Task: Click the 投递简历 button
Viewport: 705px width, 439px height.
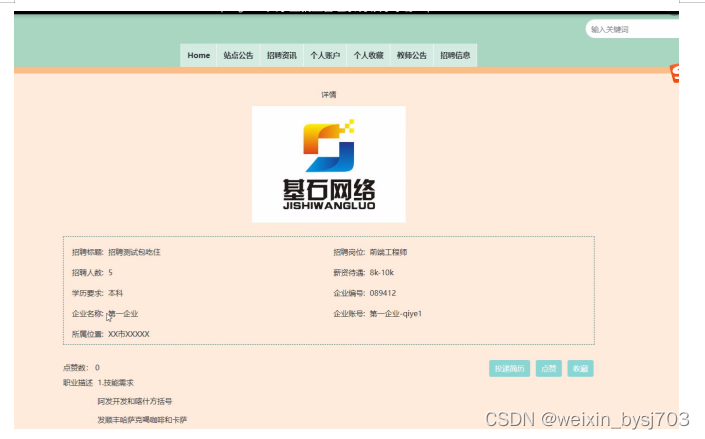Action: tap(509, 368)
